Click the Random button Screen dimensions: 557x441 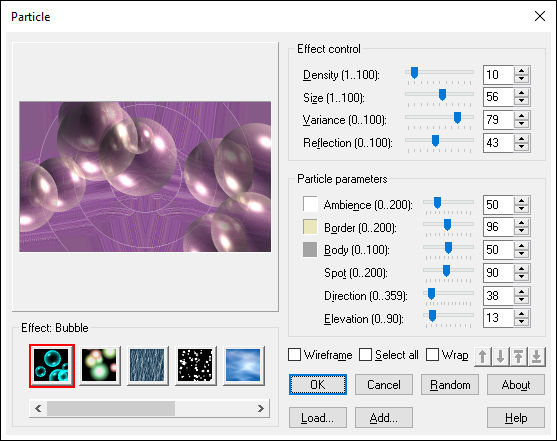click(450, 384)
